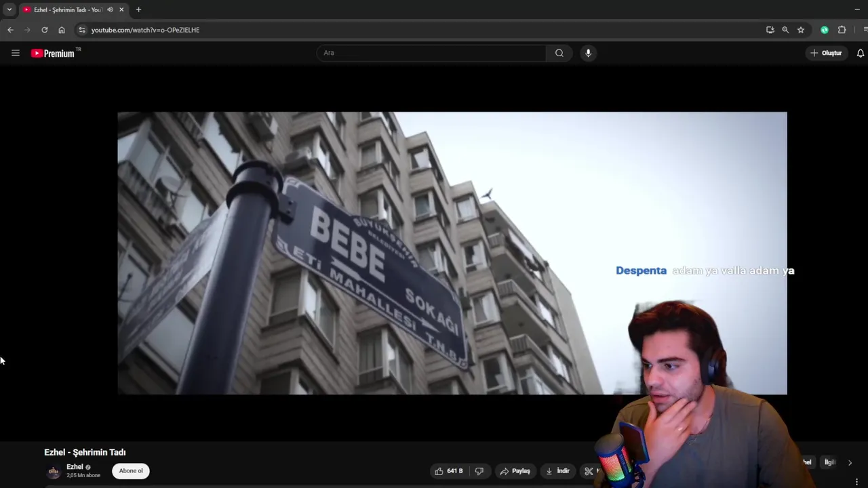Open the Extensions puzzle icon

842,30
